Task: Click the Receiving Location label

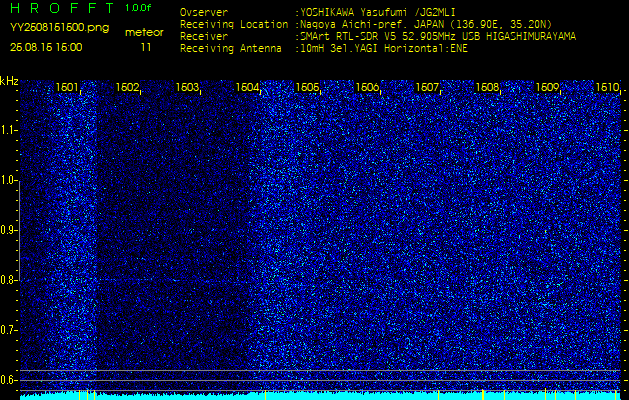Action: point(234,24)
